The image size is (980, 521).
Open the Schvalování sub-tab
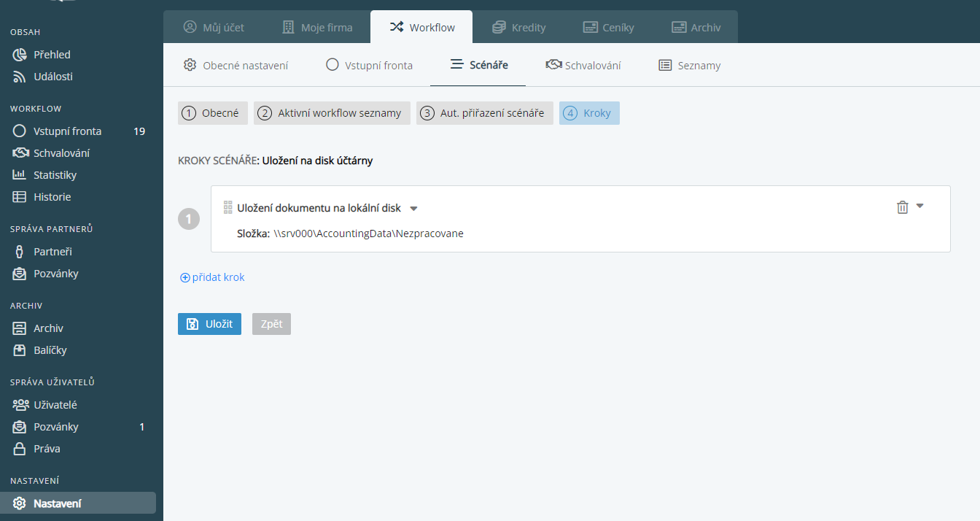[x=583, y=65]
